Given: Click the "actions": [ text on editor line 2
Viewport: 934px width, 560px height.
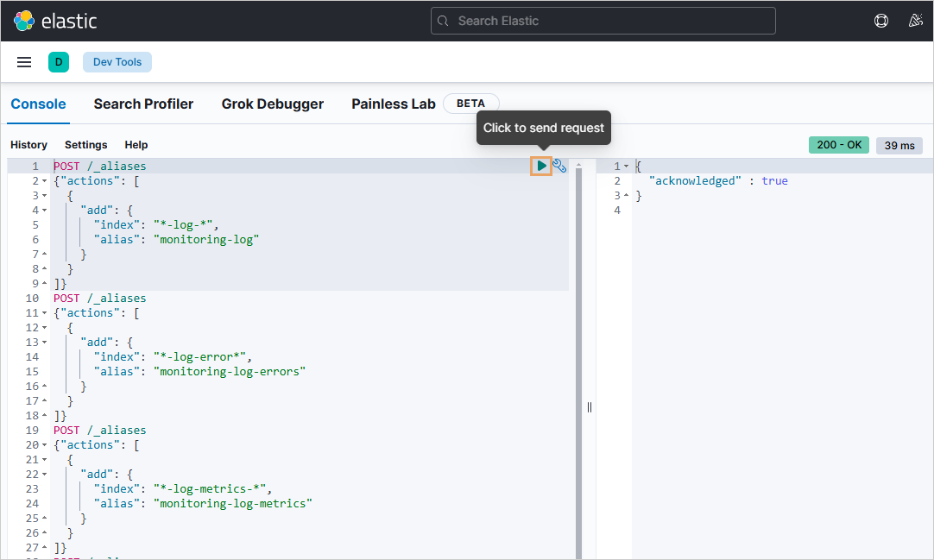Looking at the screenshot, I should (x=100, y=181).
